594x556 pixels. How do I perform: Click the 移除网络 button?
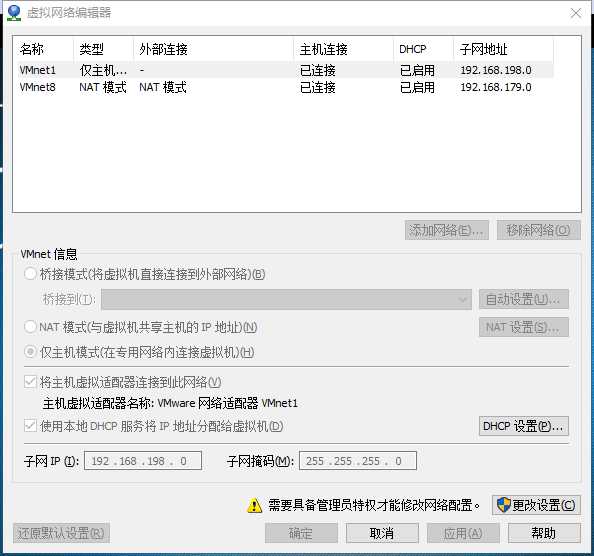point(538,230)
